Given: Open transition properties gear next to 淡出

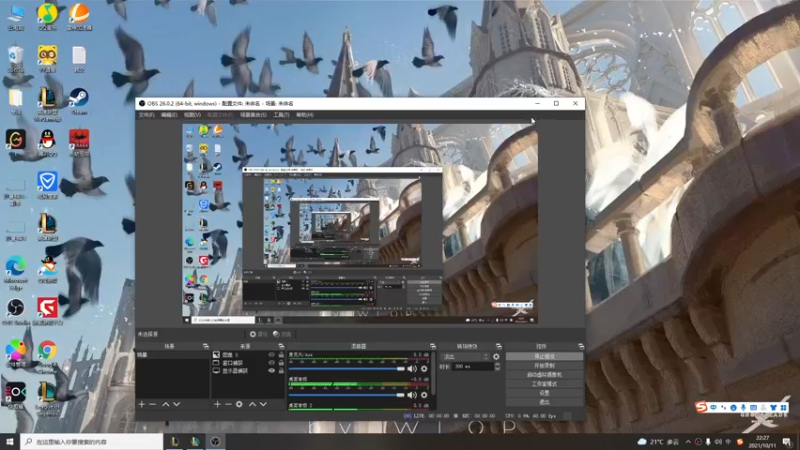Looking at the screenshot, I should (496, 357).
